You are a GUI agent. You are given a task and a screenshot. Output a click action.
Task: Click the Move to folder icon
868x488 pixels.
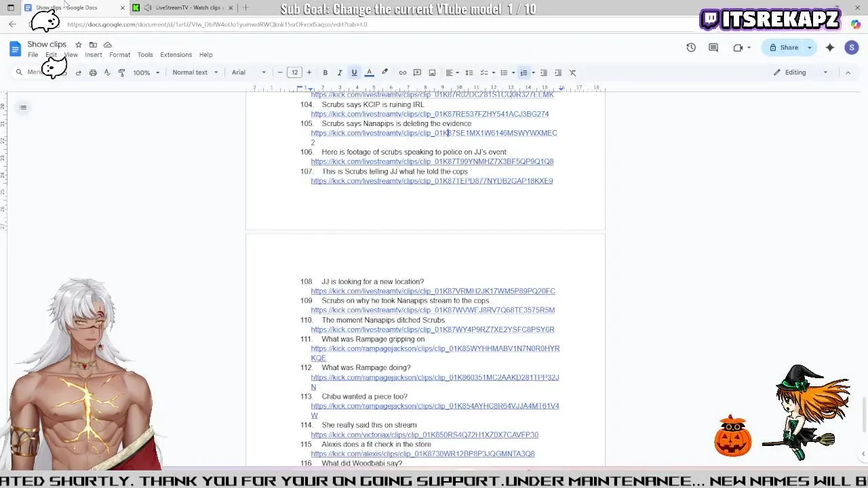pyautogui.click(x=93, y=45)
